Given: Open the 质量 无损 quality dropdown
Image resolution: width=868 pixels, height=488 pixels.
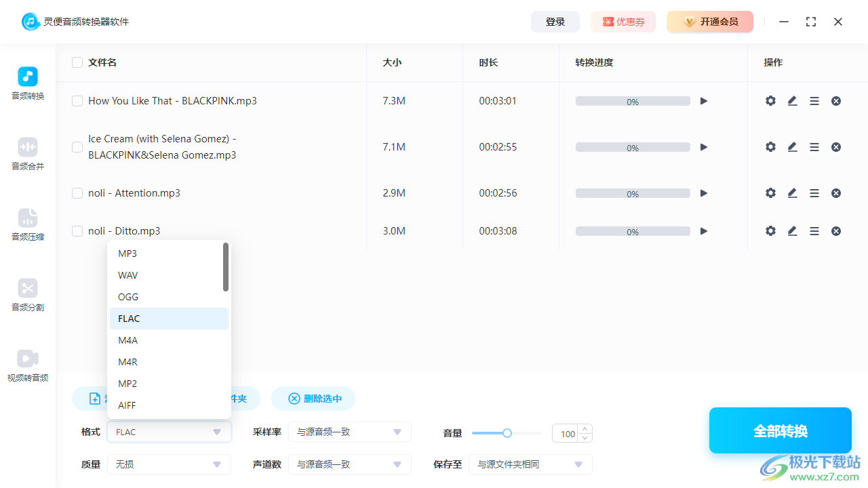Looking at the screenshot, I should (x=169, y=464).
